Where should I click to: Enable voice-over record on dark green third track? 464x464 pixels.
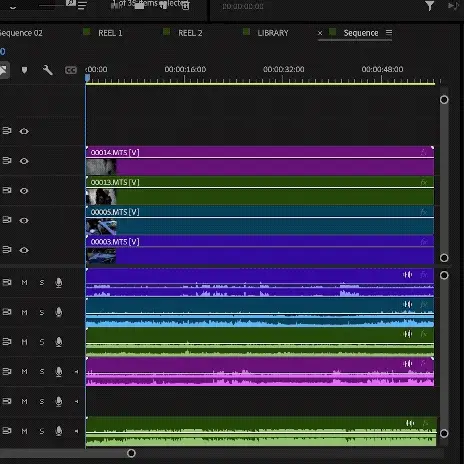pyautogui.click(x=59, y=342)
